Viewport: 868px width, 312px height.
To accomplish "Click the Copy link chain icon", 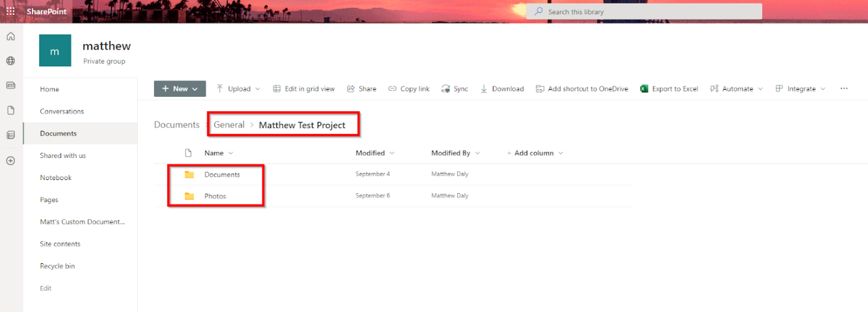I will point(392,89).
